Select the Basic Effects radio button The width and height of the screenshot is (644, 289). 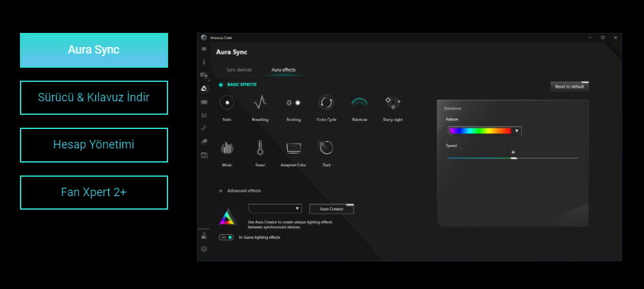pos(221,85)
